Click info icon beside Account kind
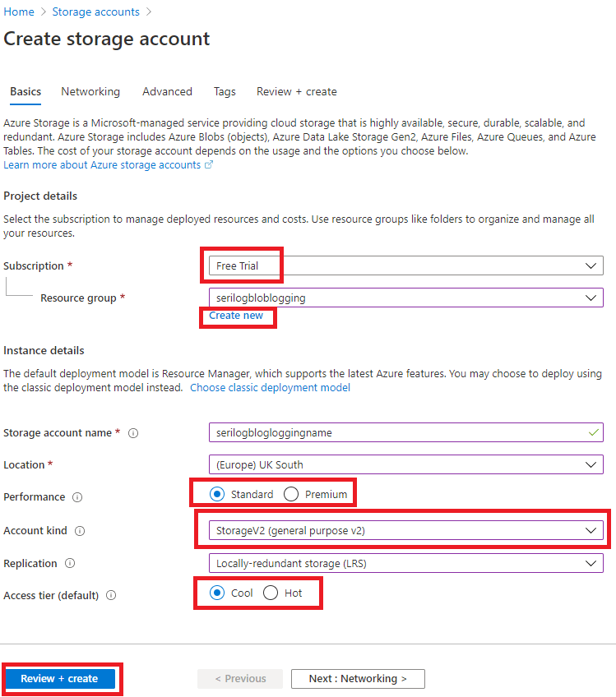The height and width of the screenshot is (697, 616). (80, 531)
